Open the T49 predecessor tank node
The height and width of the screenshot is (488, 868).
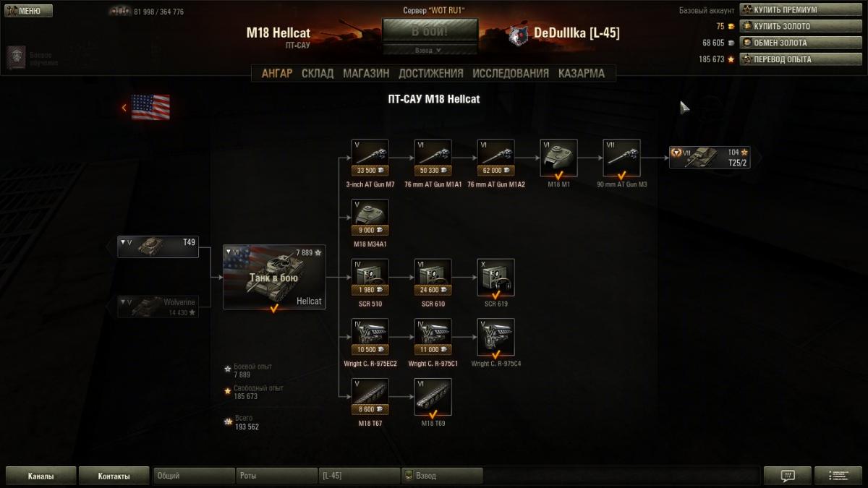pyautogui.click(x=158, y=247)
